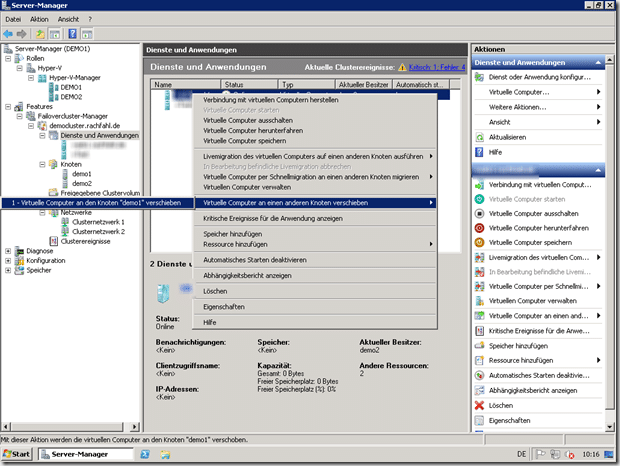Click the Dienst oder Anwendung konfigurieren icon
This screenshot has height=466, width=620.
coord(479,77)
